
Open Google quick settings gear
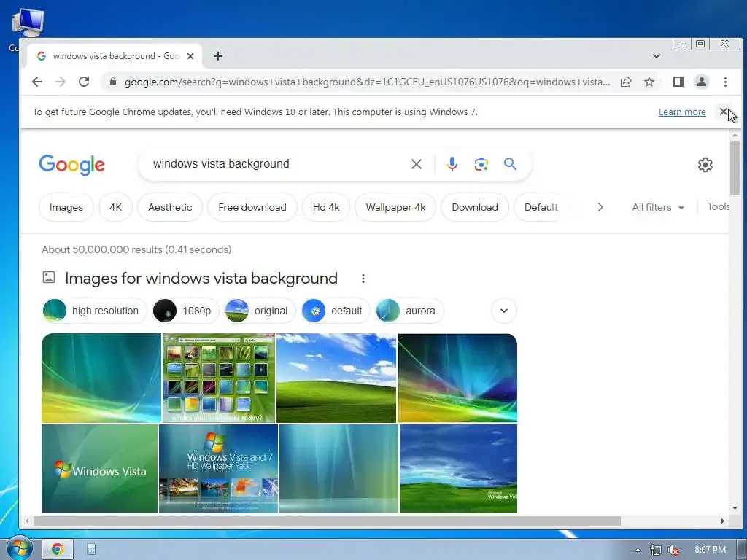[705, 165]
